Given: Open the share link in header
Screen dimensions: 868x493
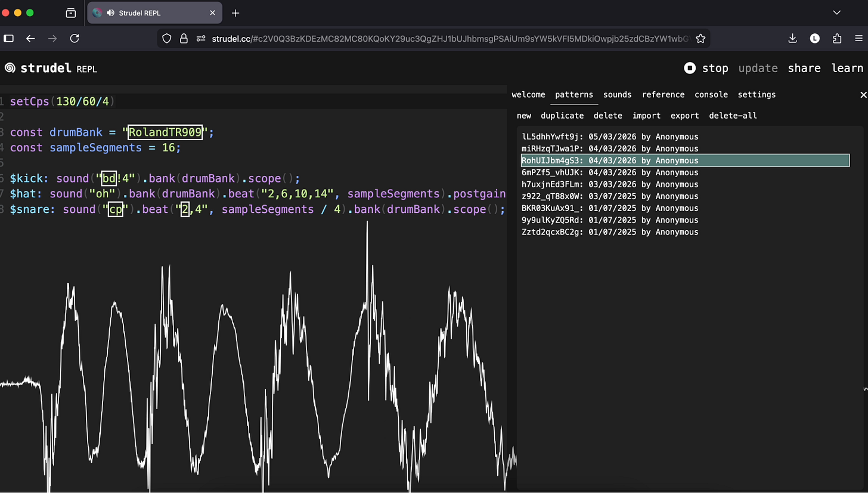Looking at the screenshot, I should tap(804, 68).
